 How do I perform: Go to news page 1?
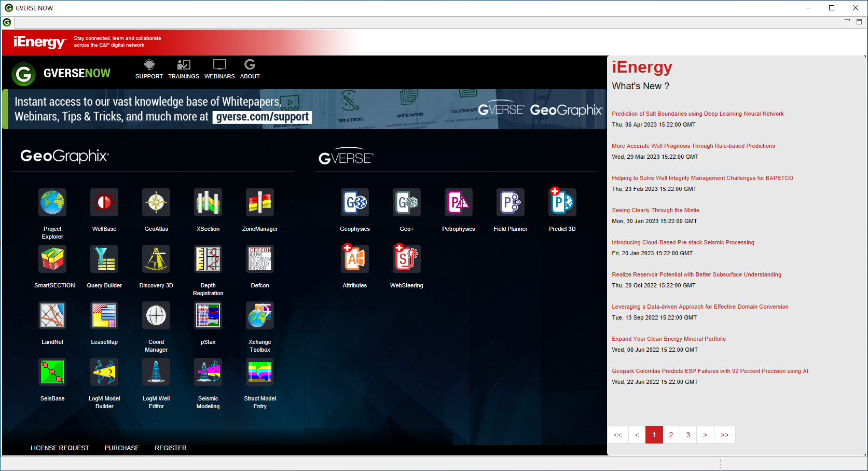point(654,435)
